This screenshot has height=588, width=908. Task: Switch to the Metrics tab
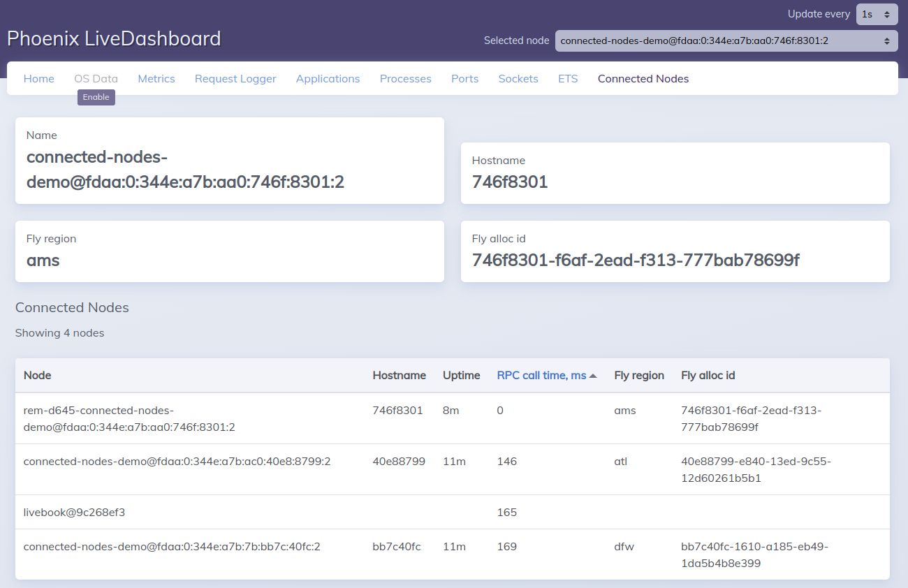click(156, 78)
